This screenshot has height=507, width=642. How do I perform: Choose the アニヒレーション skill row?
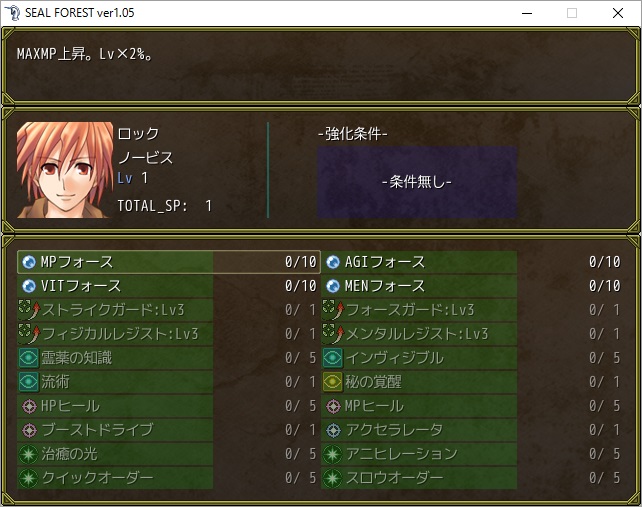tap(472, 454)
